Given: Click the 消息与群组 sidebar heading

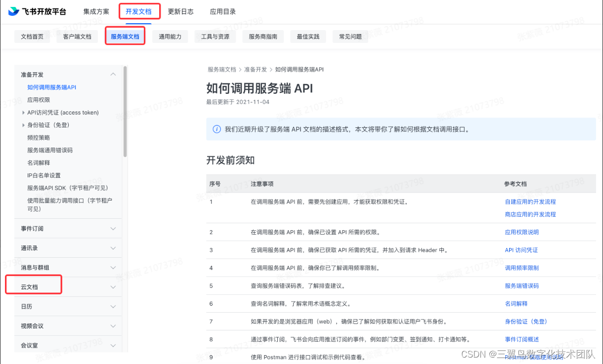Looking at the screenshot, I should click(x=35, y=268).
